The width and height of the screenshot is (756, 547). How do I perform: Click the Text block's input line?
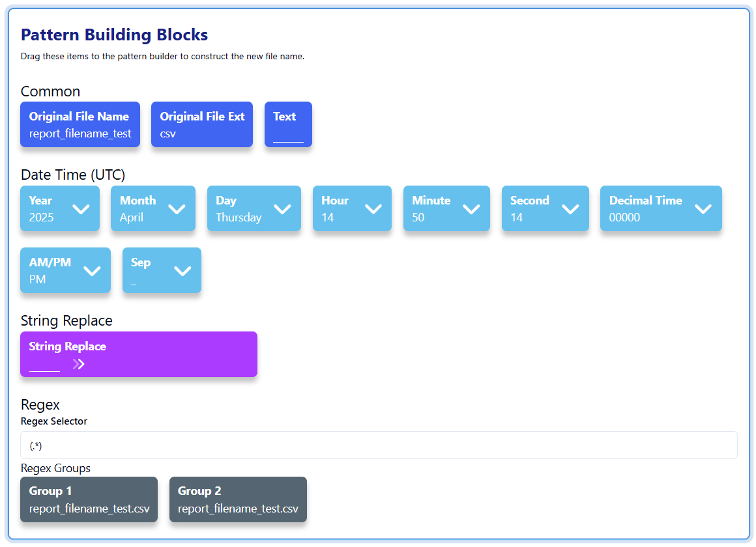pos(288,135)
